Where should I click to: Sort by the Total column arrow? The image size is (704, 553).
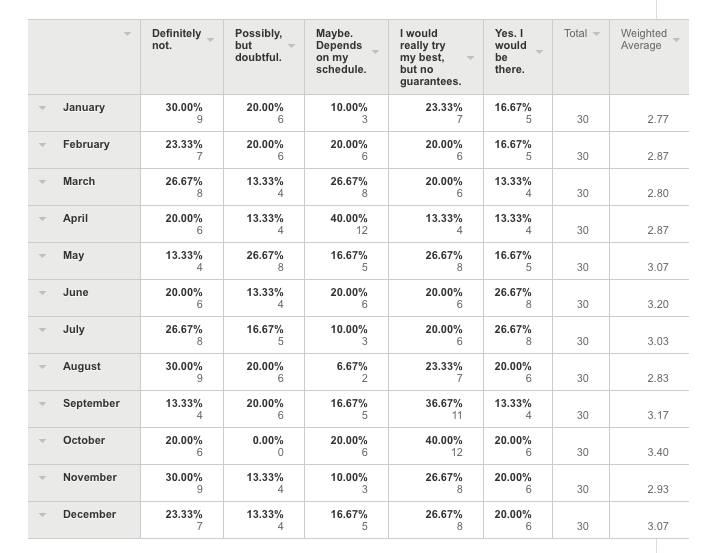[x=597, y=33]
